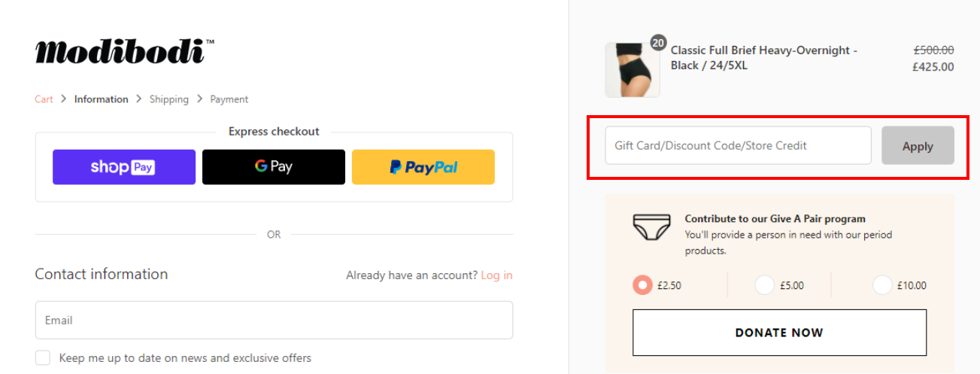Open the Shipping breadcrumb step
Screen dimensions: 980x374
169,99
